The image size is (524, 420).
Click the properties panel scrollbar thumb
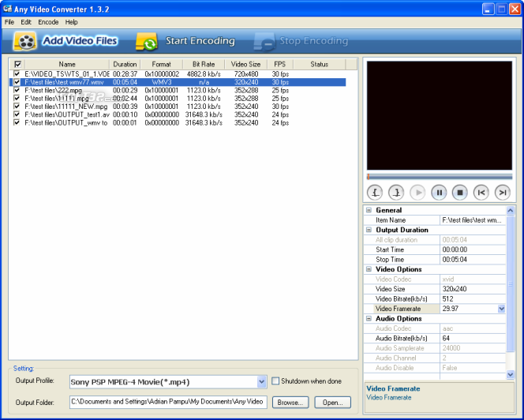pyautogui.click(x=511, y=284)
